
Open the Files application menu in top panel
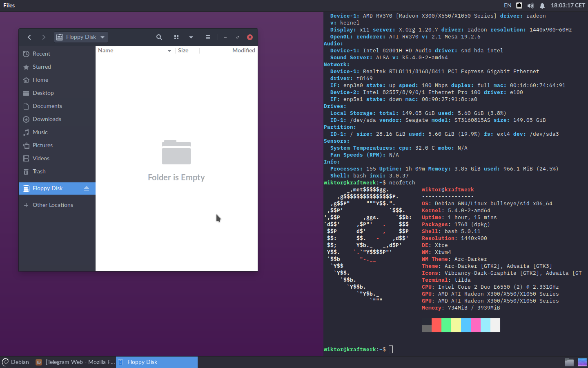pyautogui.click(x=9, y=5)
